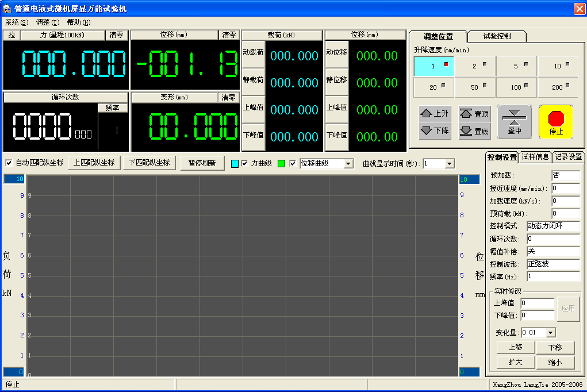Click the cyan force curve color swatch
The width and height of the screenshot is (587, 392).
pos(235,164)
